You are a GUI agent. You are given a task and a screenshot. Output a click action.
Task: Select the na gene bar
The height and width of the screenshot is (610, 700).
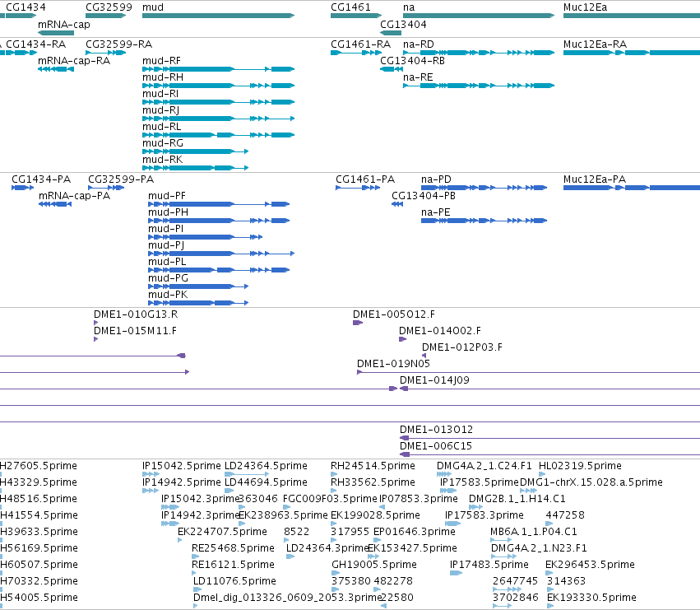(479, 16)
